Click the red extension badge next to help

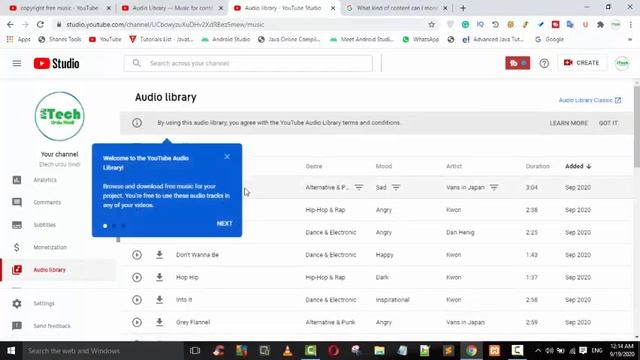[x=518, y=63]
